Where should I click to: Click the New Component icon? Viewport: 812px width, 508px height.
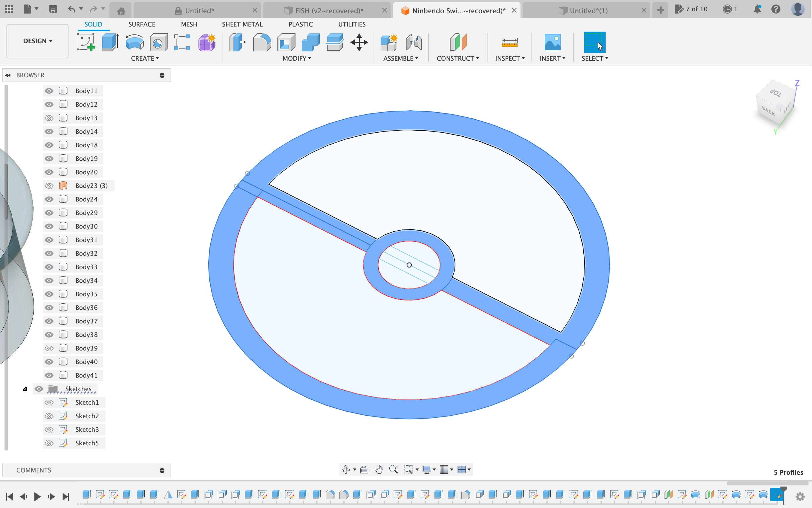click(389, 42)
